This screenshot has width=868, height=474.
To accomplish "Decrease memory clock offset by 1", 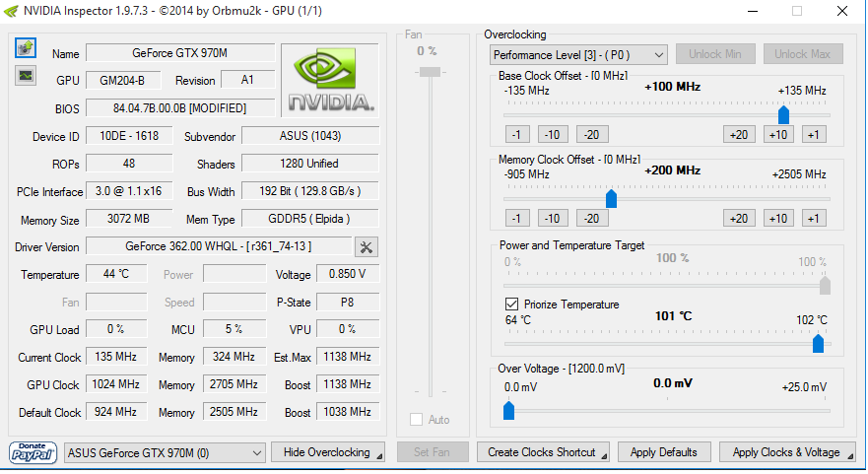I will (517, 218).
